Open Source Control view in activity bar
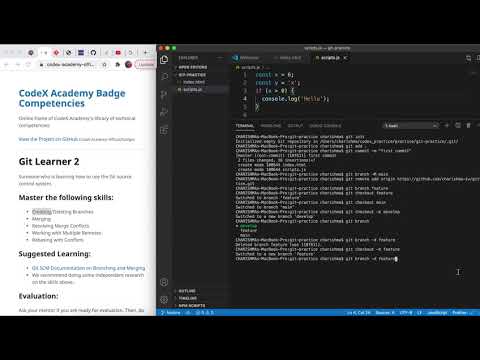Viewport: 480px width, 360px height. pos(164,95)
